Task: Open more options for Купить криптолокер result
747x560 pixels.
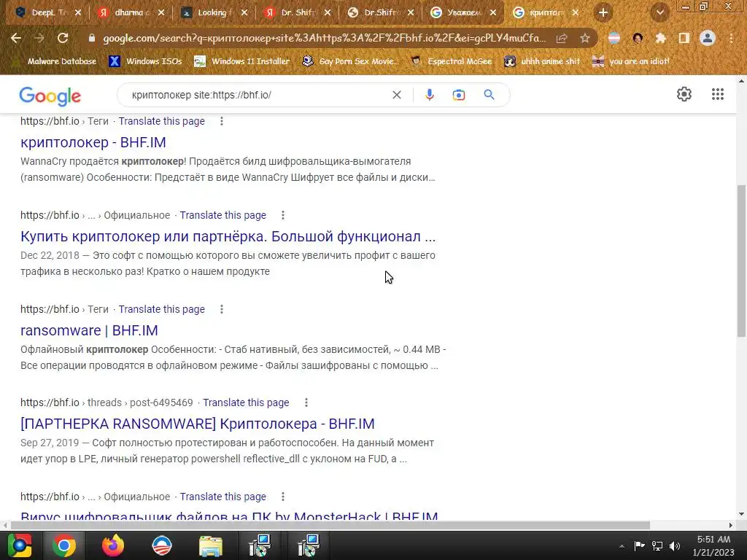Action: pos(283,215)
